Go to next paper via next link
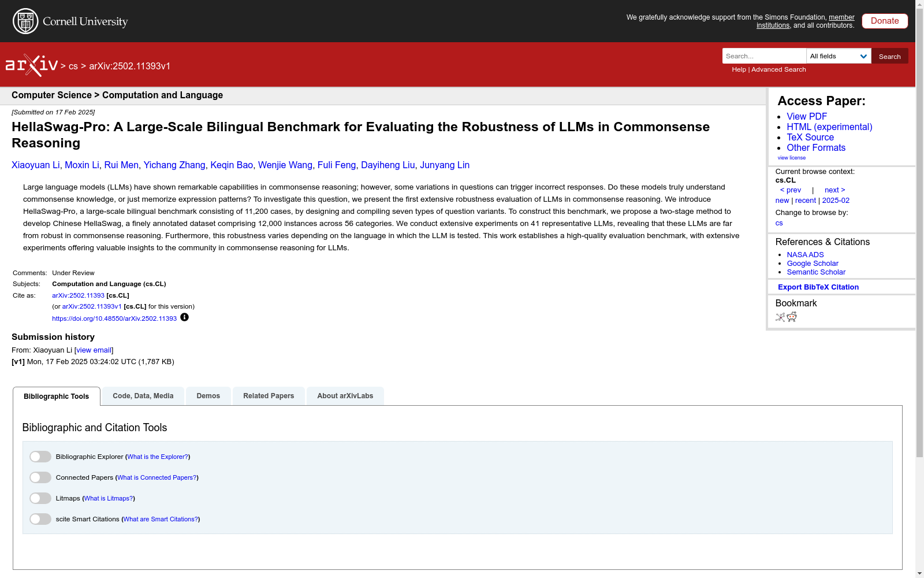Viewport: 924px width, 578px height. tap(835, 190)
